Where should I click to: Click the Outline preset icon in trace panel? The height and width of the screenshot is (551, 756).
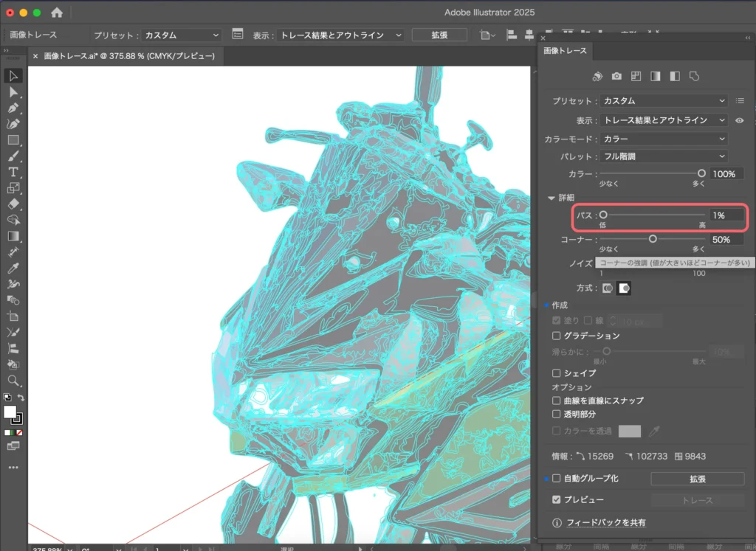click(x=694, y=76)
